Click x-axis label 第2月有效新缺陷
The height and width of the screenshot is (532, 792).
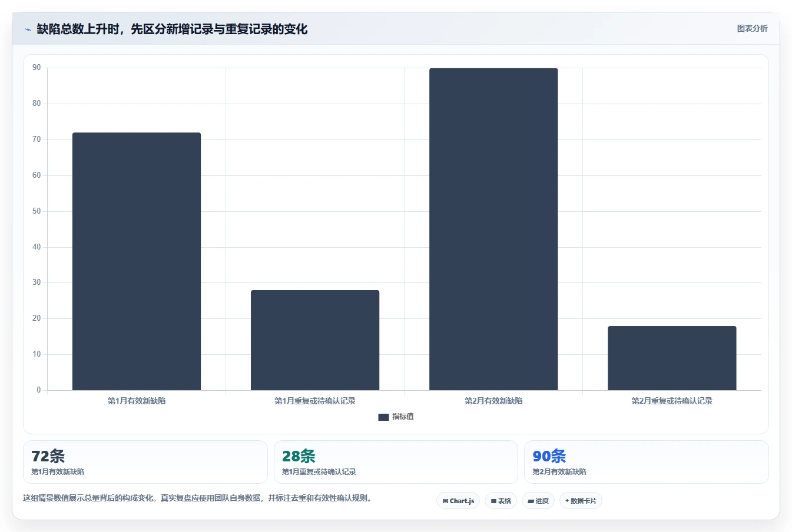tap(493, 401)
